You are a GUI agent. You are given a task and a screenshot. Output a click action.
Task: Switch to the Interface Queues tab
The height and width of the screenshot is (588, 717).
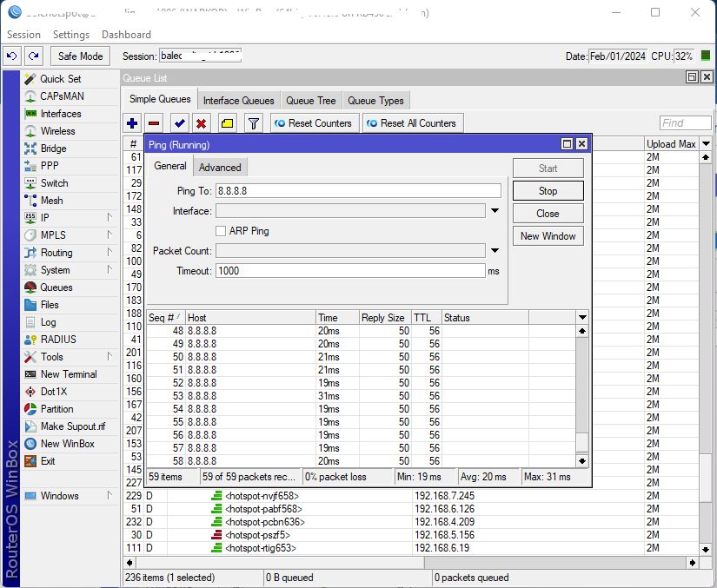coord(239,101)
